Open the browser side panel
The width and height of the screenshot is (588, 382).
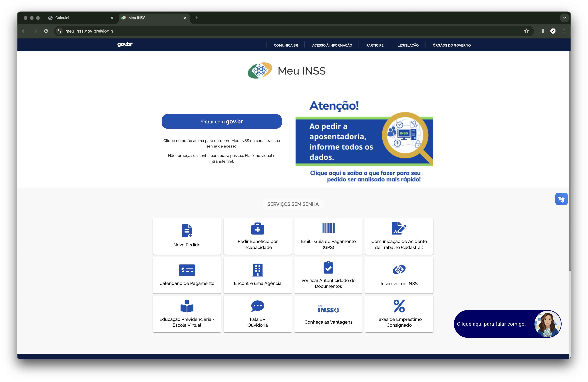tap(542, 31)
